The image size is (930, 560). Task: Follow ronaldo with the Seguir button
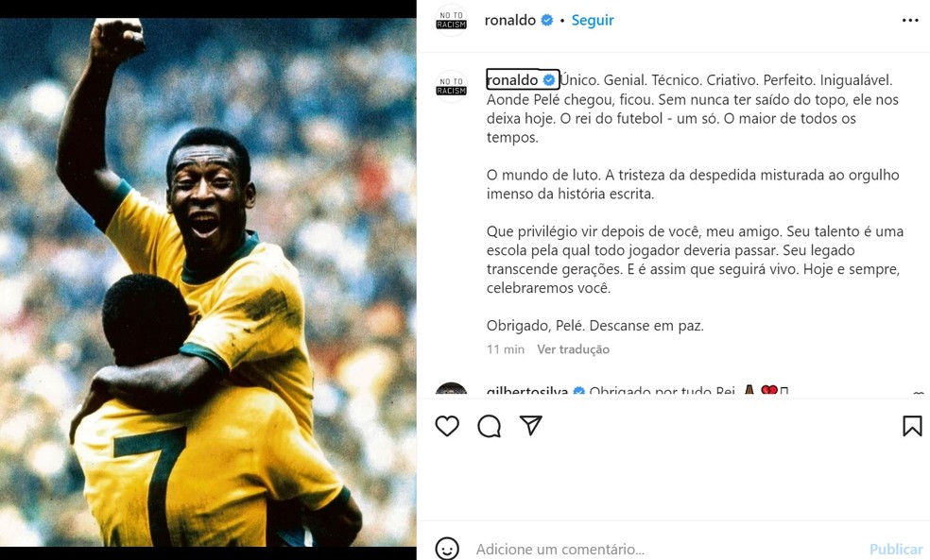point(593,20)
